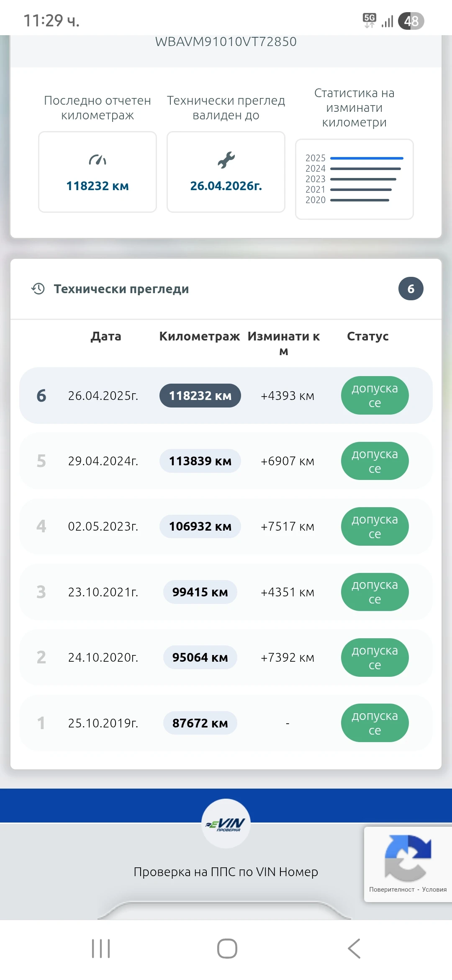Tap the inspections count badge showing 6
The width and height of the screenshot is (452, 980).
point(411,289)
